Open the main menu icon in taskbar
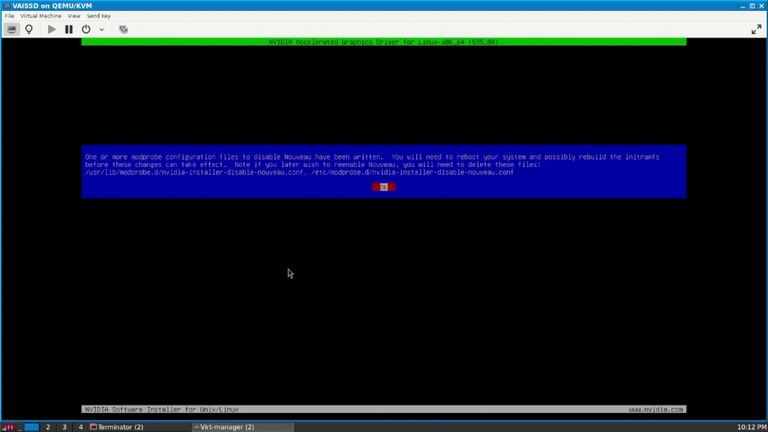This screenshot has width=768, height=432. point(8,427)
